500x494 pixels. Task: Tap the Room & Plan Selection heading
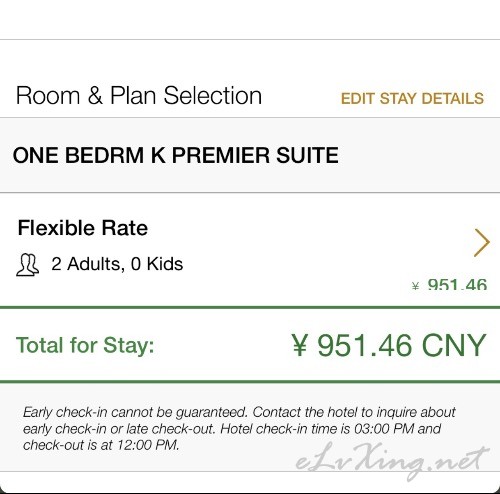tap(139, 96)
